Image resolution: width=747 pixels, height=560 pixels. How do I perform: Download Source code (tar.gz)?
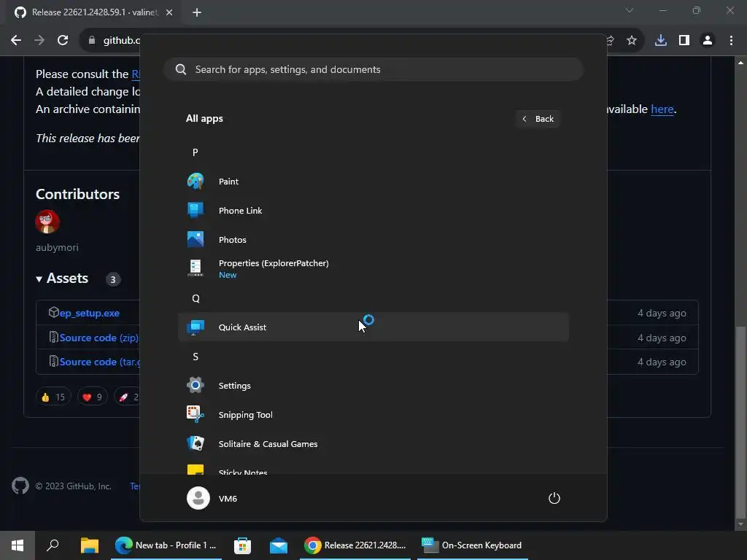coord(100,362)
